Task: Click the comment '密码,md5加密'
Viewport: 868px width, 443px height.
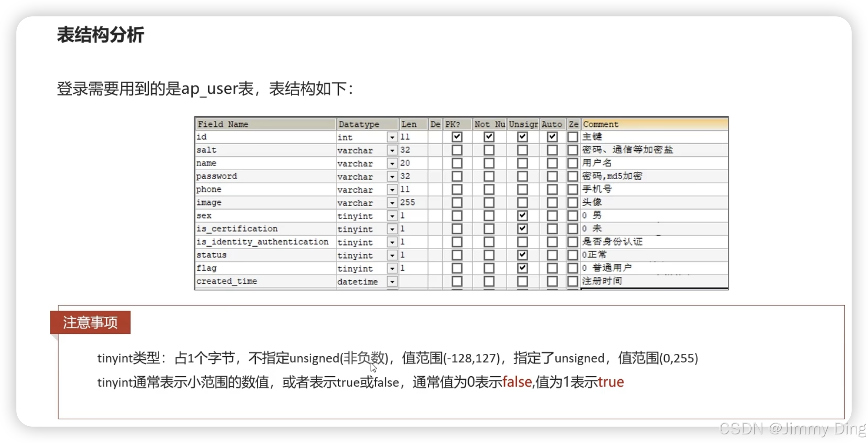Action: coord(612,176)
